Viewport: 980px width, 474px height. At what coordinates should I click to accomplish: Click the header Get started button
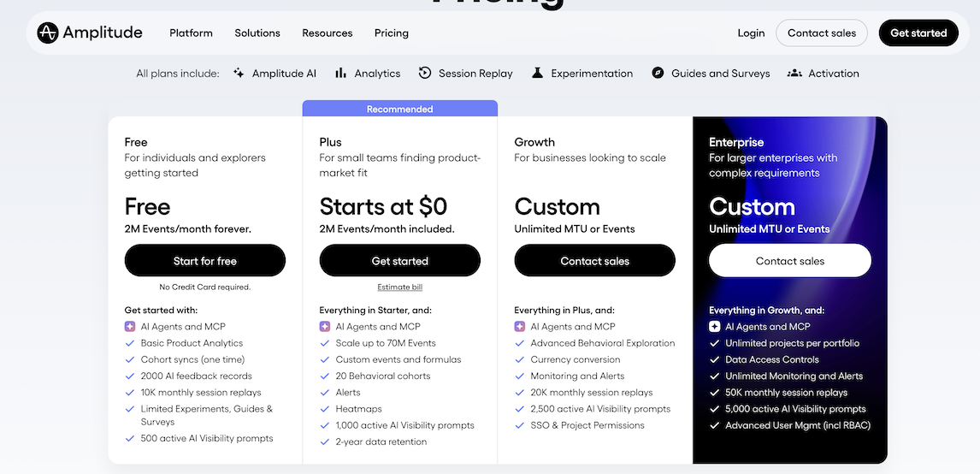918,33
